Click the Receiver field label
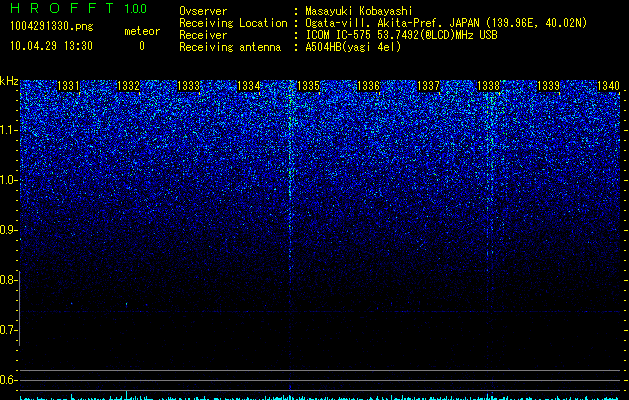Viewport: 629px width, 400px height. coord(203,35)
